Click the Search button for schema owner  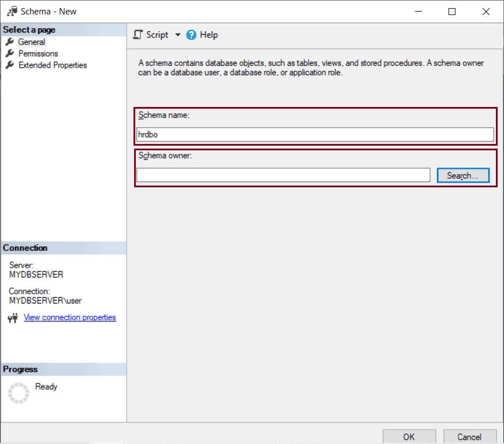[x=464, y=175]
